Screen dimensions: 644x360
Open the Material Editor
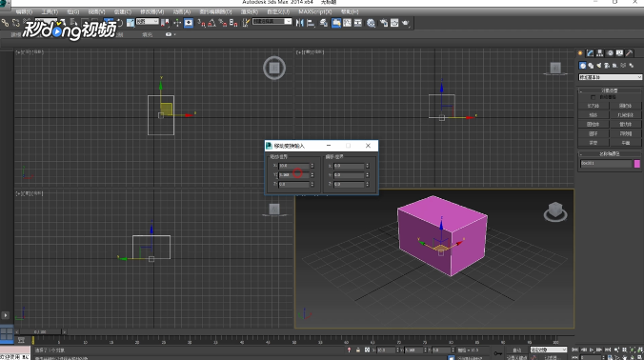[371, 23]
